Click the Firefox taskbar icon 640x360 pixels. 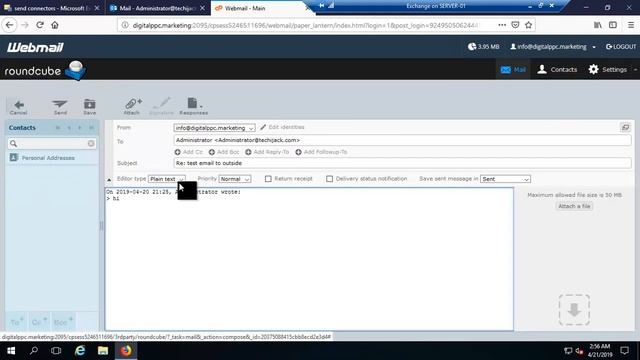click(126, 351)
